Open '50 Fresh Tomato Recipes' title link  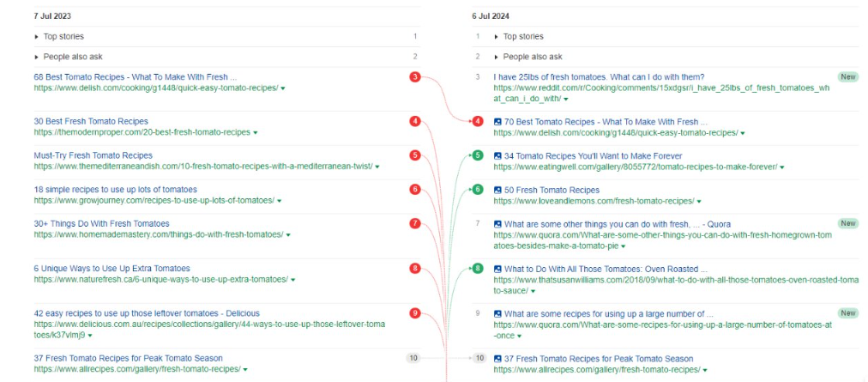tap(552, 190)
